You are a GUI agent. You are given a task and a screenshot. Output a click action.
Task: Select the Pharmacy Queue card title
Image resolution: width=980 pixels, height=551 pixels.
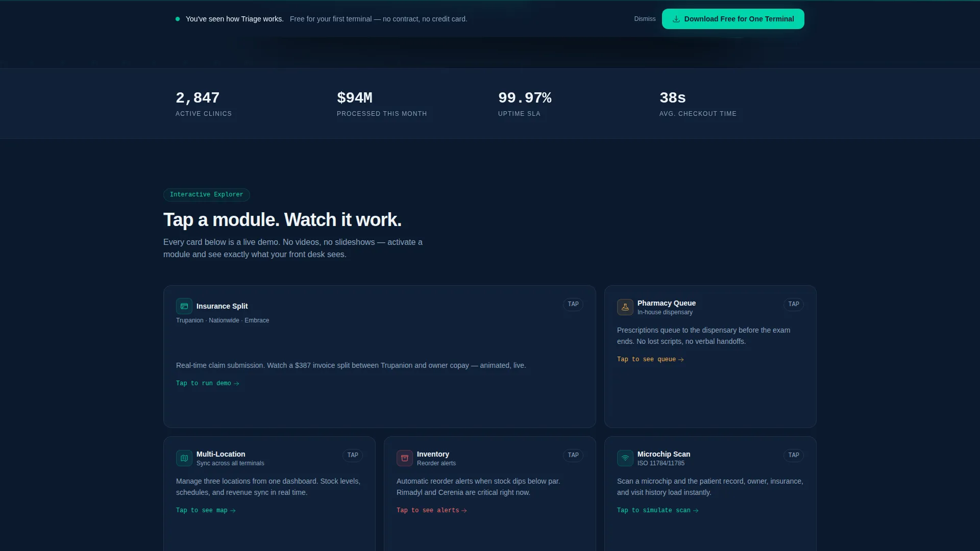[x=667, y=303]
